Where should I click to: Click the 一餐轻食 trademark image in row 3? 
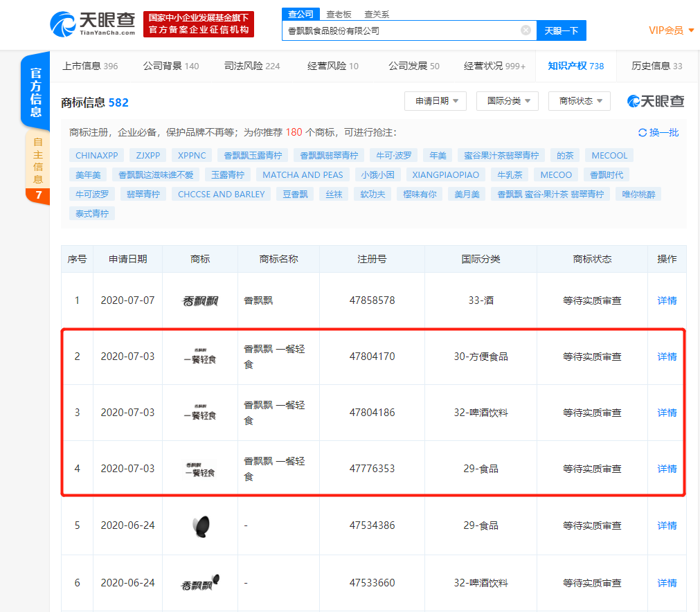pos(199,413)
